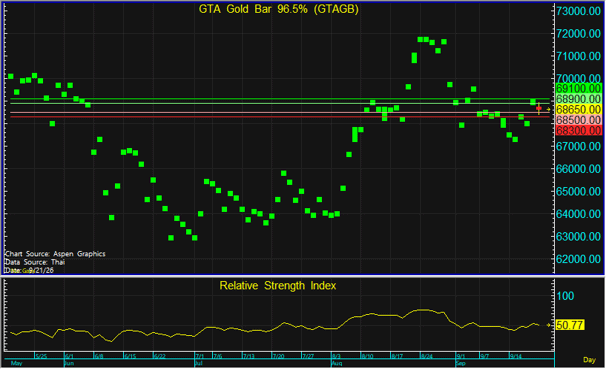
Task: Click the Day interval label
Action: coord(589,360)
